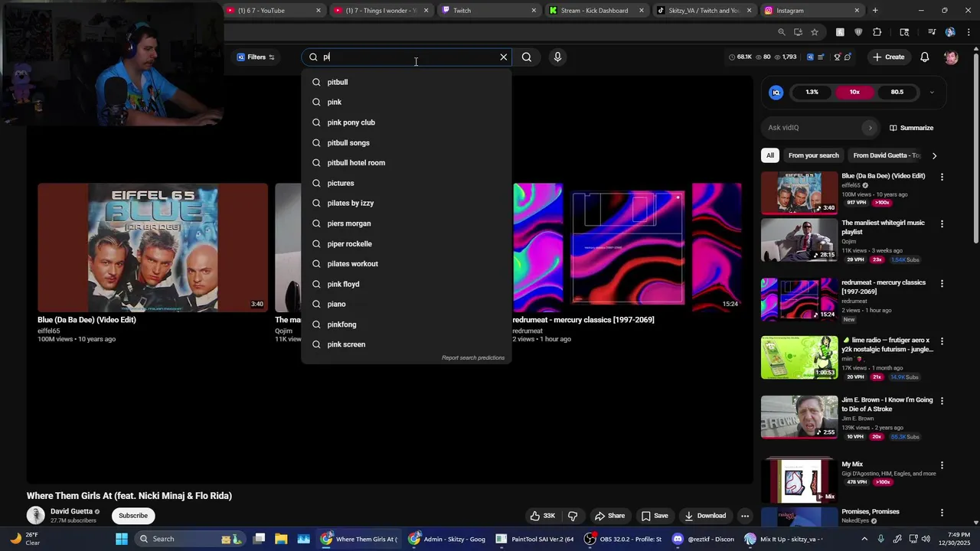The width and height of the screenshot is (980, 551).
Task: Open a new browser tab
Action: click(875, 11)
